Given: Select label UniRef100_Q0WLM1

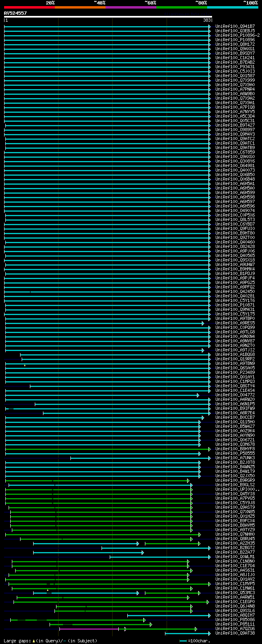Looking at the screenshot, I should point(235,557).
